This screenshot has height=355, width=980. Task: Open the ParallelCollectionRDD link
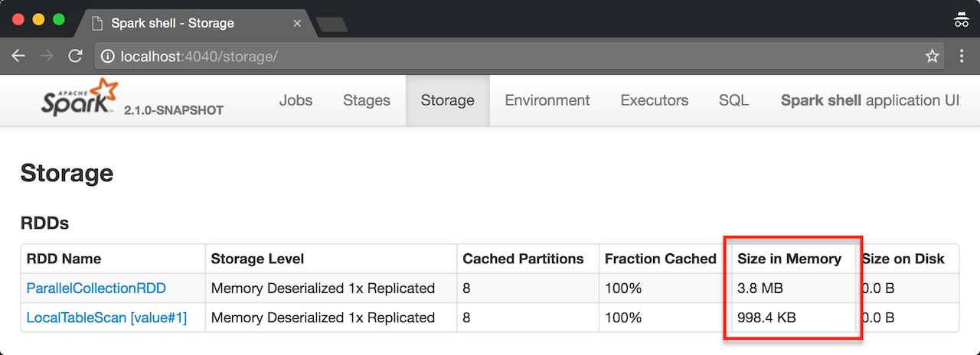point(96,288)
